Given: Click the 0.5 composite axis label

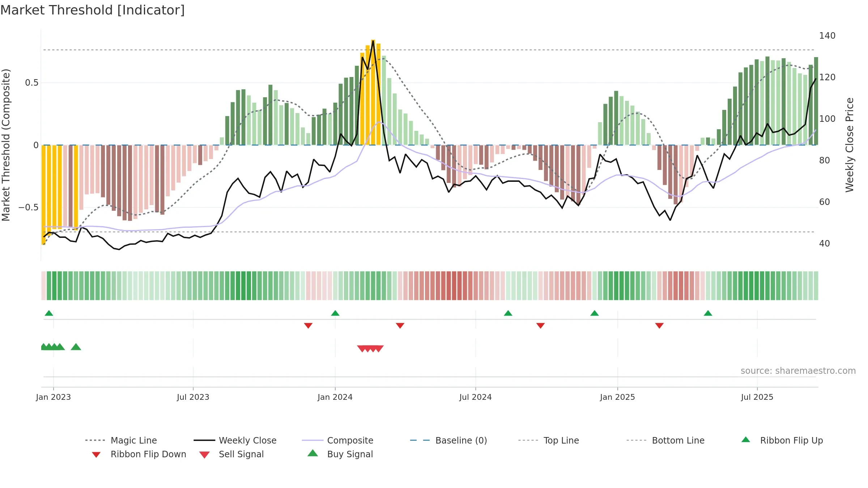Looking at the screenshot, I should pos(32,83).
